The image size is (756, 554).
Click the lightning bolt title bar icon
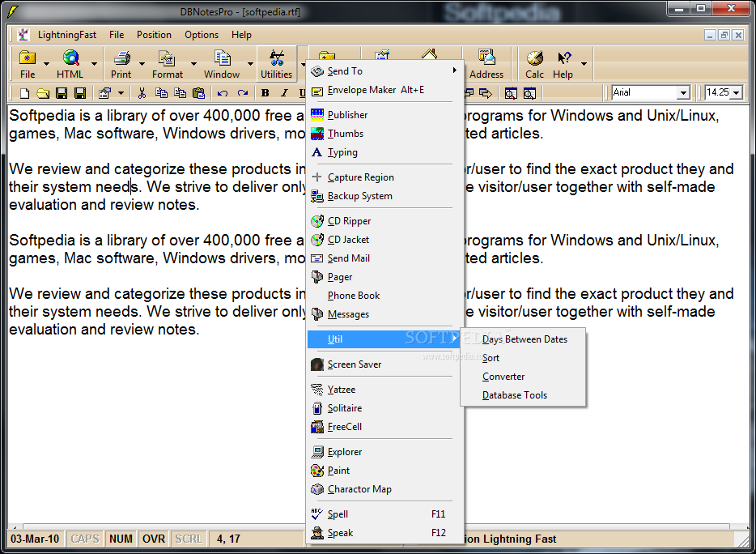click(12, 11)
